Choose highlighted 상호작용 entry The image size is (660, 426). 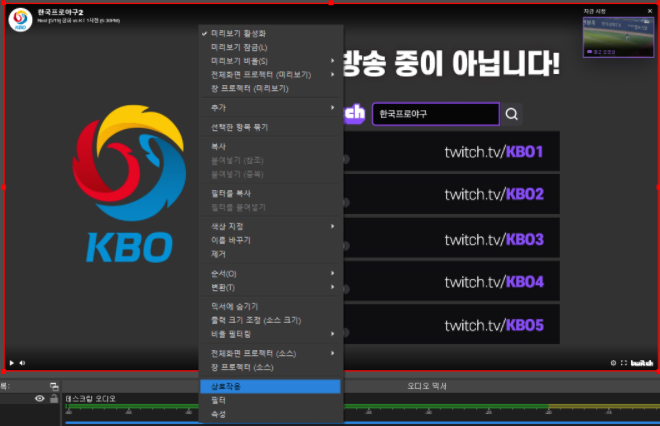[x=270, y=386]
